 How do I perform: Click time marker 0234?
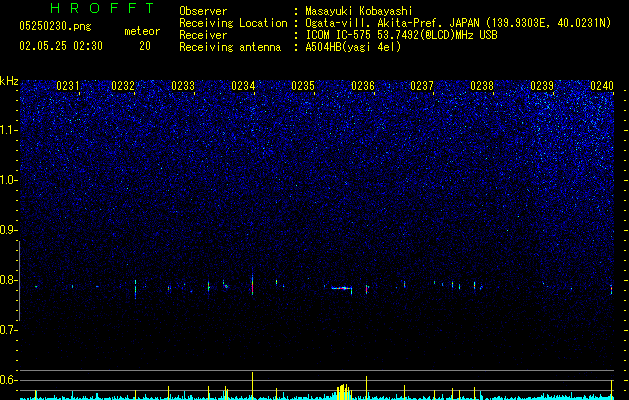tap(243, 86)
